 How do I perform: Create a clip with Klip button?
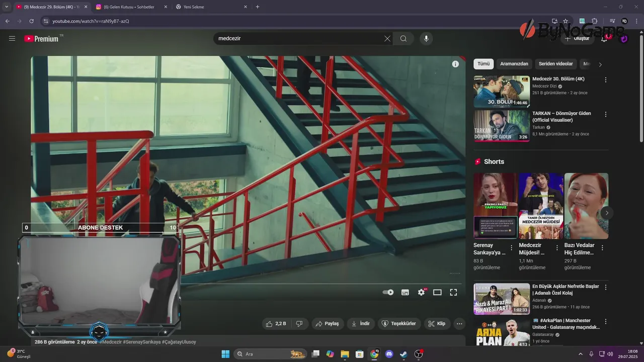point(437,324)
